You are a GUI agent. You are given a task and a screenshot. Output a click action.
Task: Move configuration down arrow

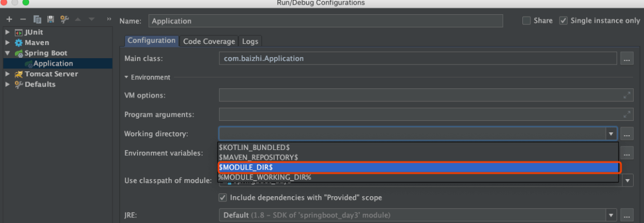pyautogui.click(x=91, y=19)
